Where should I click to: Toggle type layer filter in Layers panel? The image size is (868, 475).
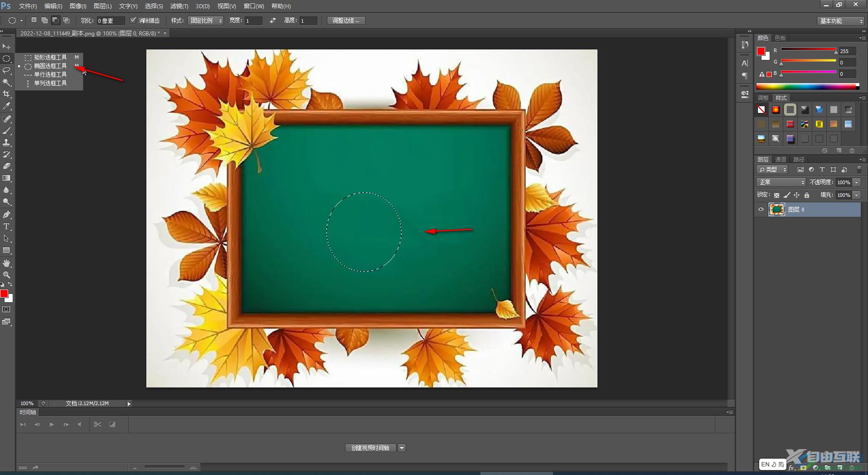click(x=822, y=170)
